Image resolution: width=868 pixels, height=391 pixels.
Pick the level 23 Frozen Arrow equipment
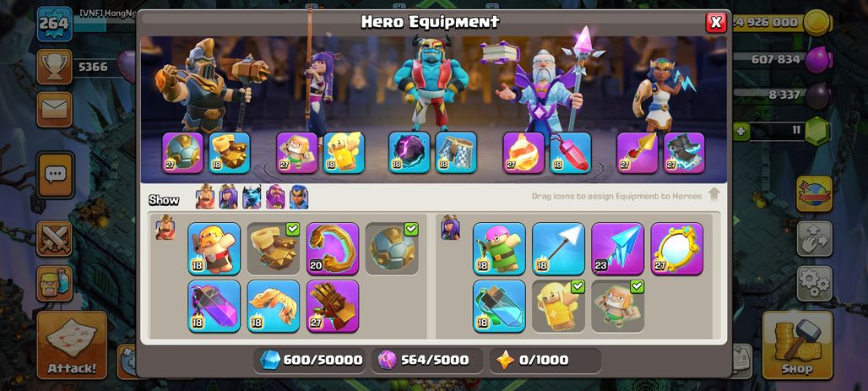tap(618, 248)
